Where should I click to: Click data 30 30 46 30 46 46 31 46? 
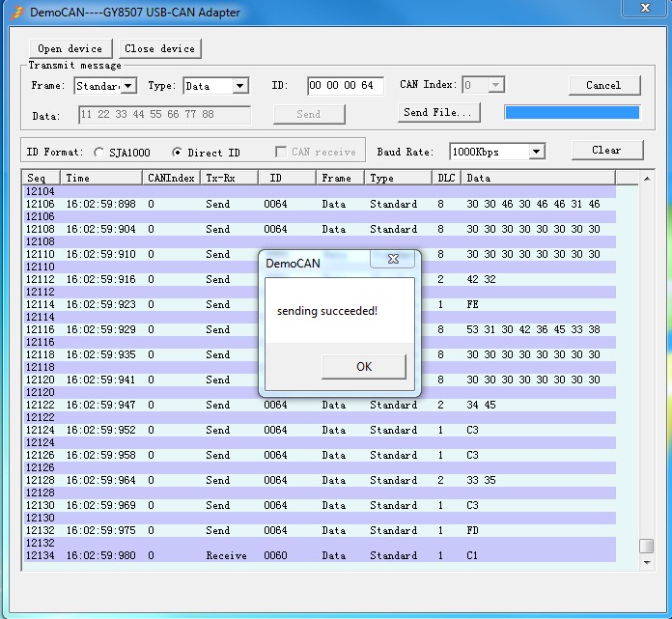click(533, 204)
